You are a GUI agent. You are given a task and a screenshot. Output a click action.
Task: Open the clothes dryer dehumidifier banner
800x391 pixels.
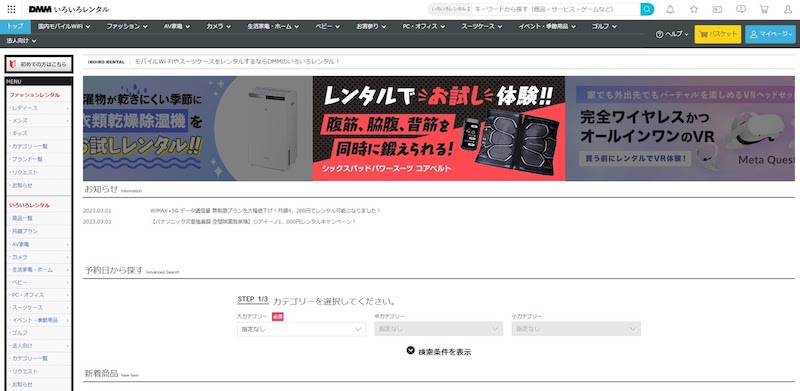coord(198,129)
